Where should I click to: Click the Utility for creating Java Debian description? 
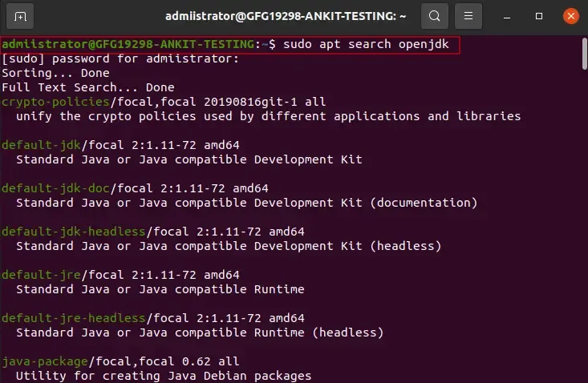point(164,376)
